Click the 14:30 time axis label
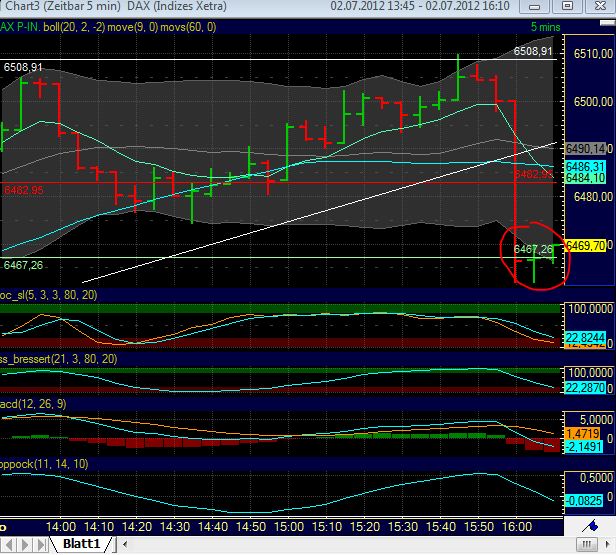The width and height of the screenshot is (616, 555). point(175,527)
